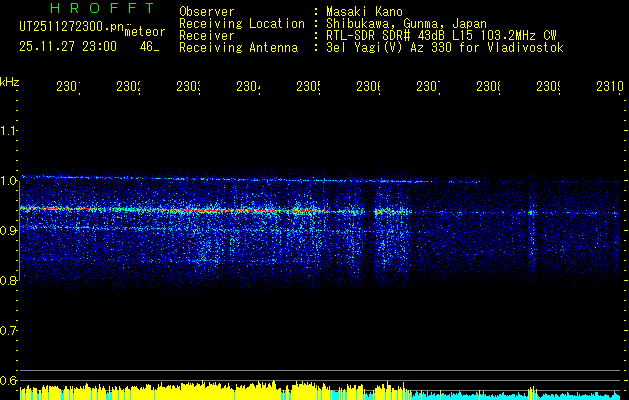Click the 2303 time axis marker
629x400 pixels.
189,87
